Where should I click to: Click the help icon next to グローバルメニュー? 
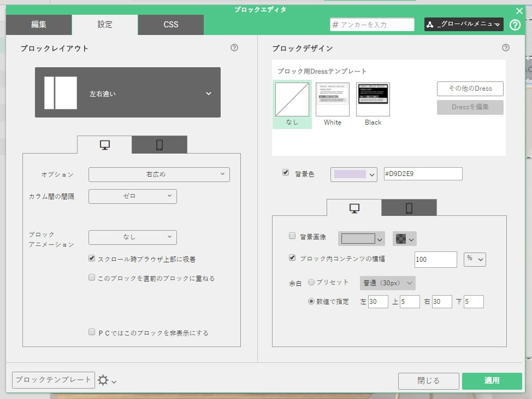[514, 24]
